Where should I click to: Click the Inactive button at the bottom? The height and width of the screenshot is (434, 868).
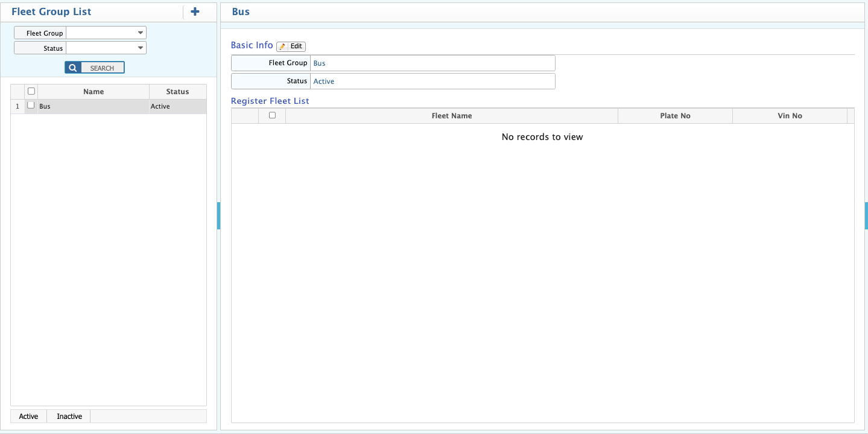[69, 416]
